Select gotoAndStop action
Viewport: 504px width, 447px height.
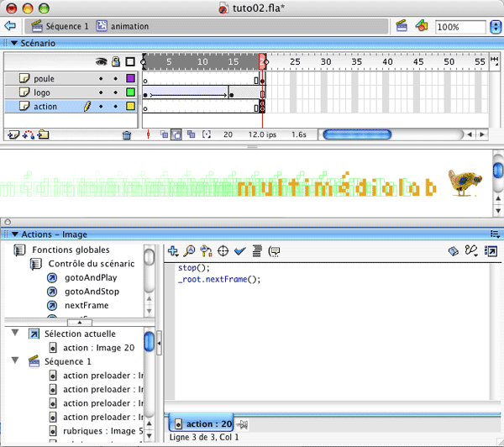coord(83,292)
